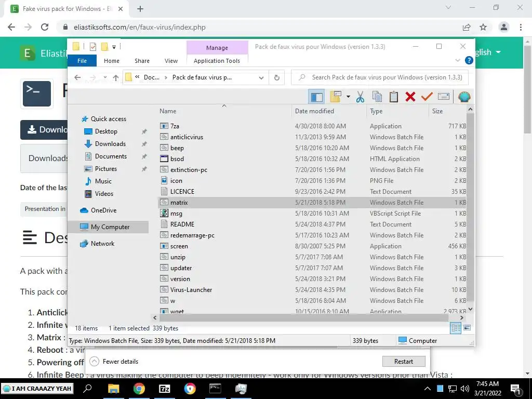
Task: Click the Copy toolbar icon
Action: (377, 97)
